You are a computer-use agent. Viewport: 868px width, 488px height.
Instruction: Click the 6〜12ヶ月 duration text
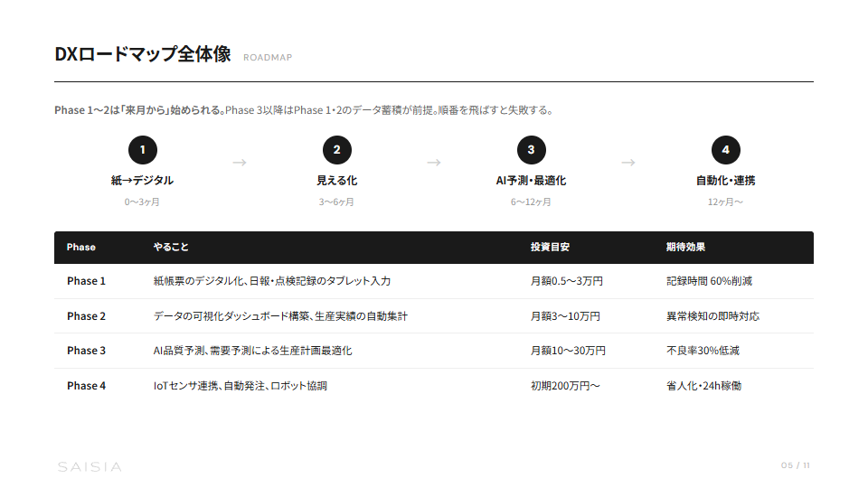pyautogui.click(x=531, y=202)
